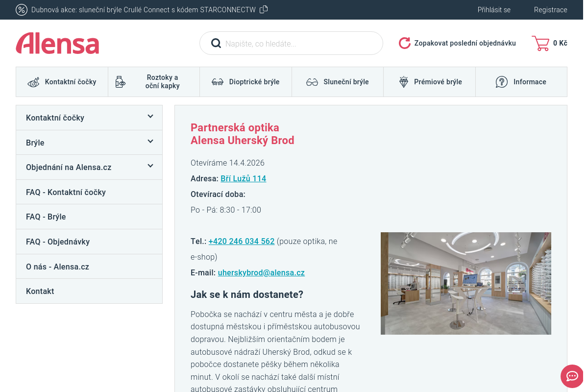
Task: Click the Po - Pá: 8:30 - 17:00 hours
Action: 226,210
